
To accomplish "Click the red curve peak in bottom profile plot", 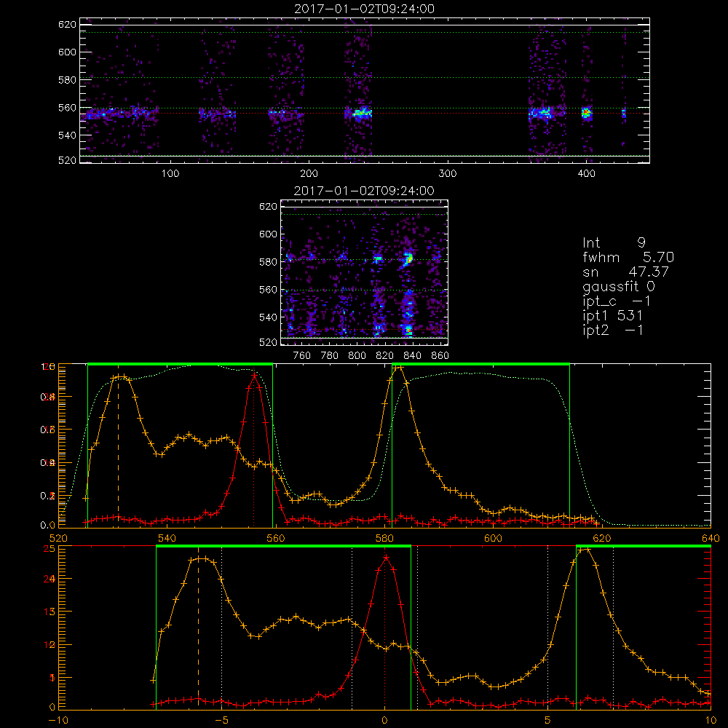I will pyautogui.click(x=386, y=557).
